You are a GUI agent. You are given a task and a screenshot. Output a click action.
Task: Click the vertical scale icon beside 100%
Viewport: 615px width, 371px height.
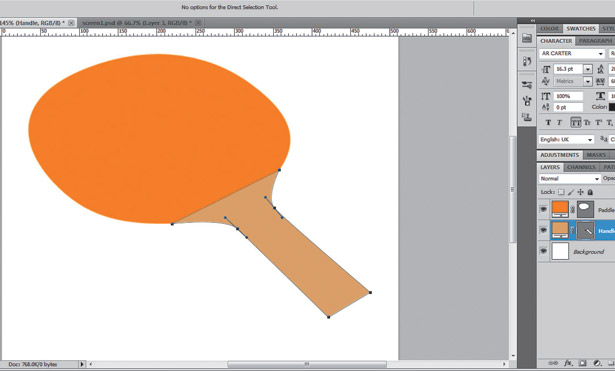pos(546,96)
